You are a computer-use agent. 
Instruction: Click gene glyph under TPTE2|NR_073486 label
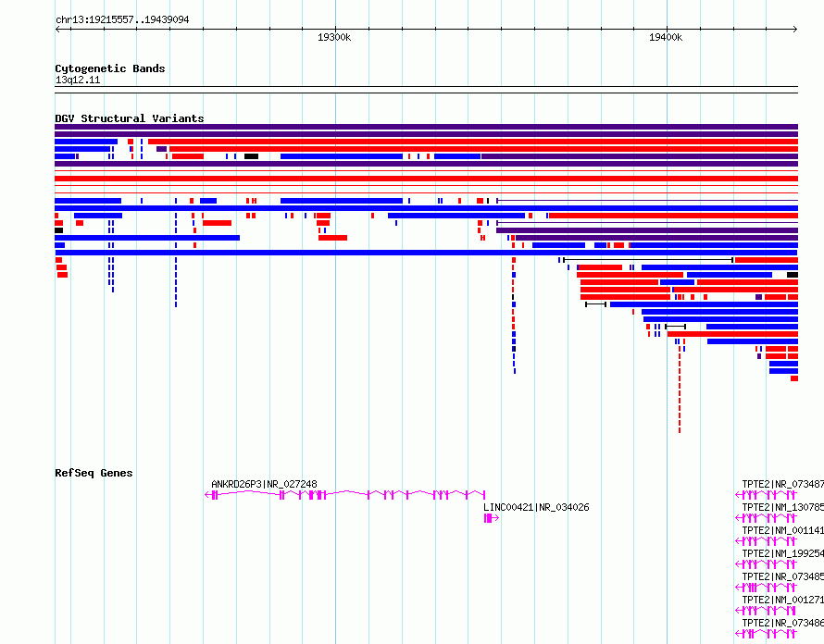(767, 634)
